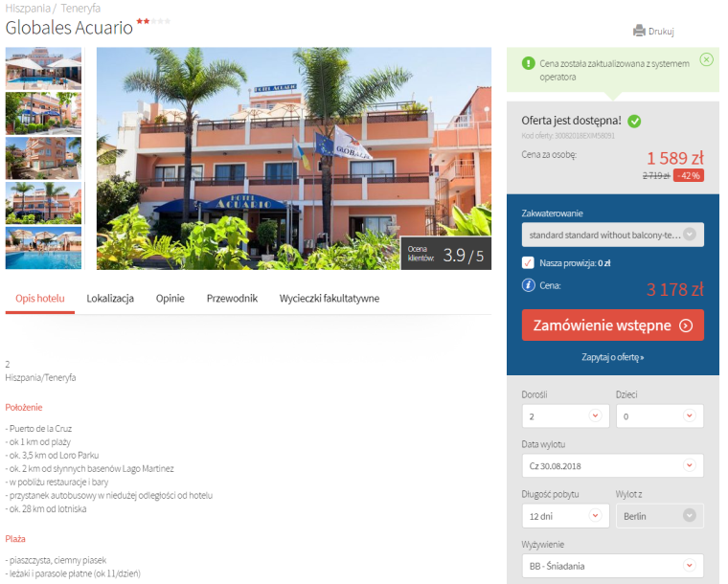
Task: Open the Data wylotu date dropdown
Action: 612,465
